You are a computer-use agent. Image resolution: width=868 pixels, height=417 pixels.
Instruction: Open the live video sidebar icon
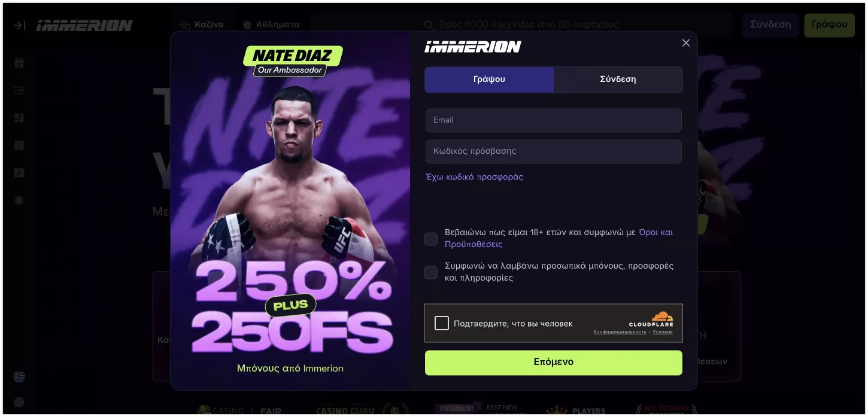19,173
